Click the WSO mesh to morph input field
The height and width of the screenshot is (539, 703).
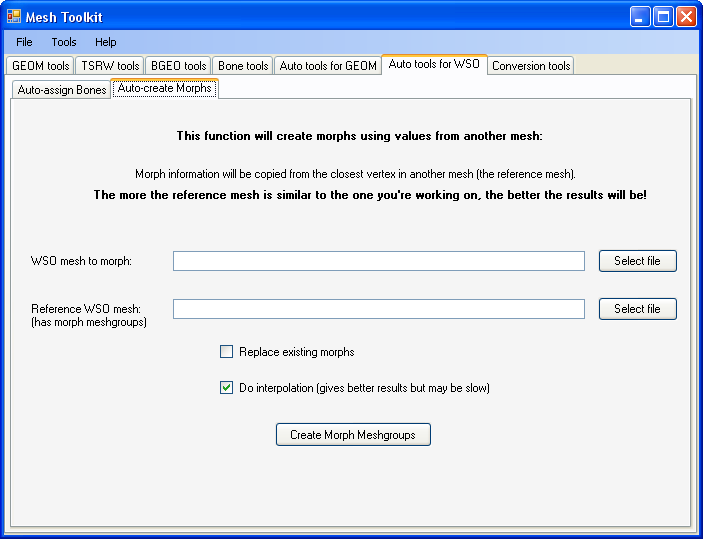(x=379, y=261)
